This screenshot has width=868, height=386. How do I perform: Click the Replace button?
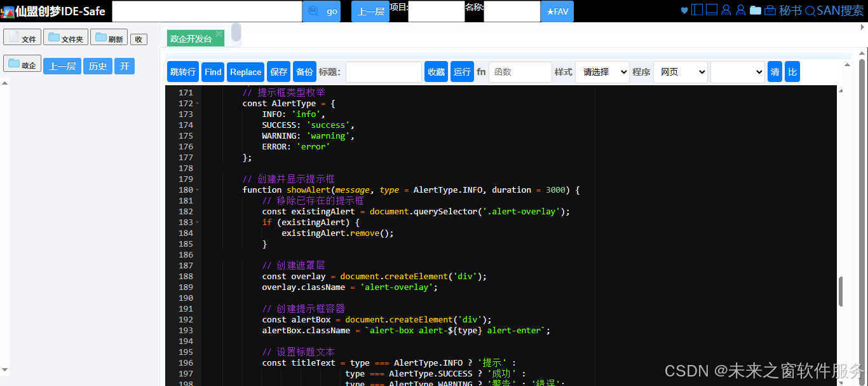coord(246,72)
